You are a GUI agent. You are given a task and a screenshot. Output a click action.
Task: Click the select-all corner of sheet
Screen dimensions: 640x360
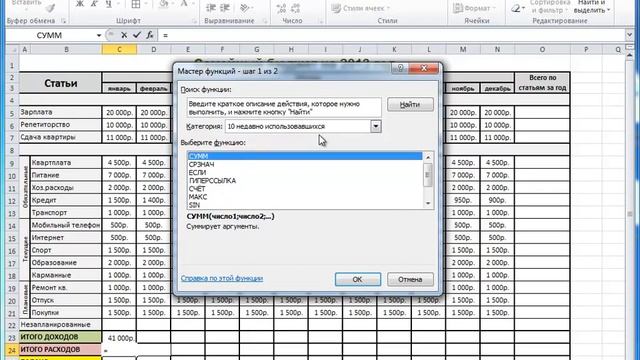click(x=13, y=49)
